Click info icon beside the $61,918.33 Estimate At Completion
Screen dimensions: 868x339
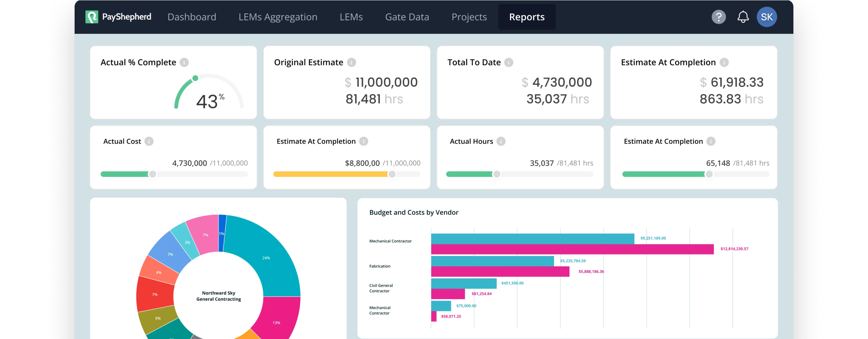coord(724,62)
